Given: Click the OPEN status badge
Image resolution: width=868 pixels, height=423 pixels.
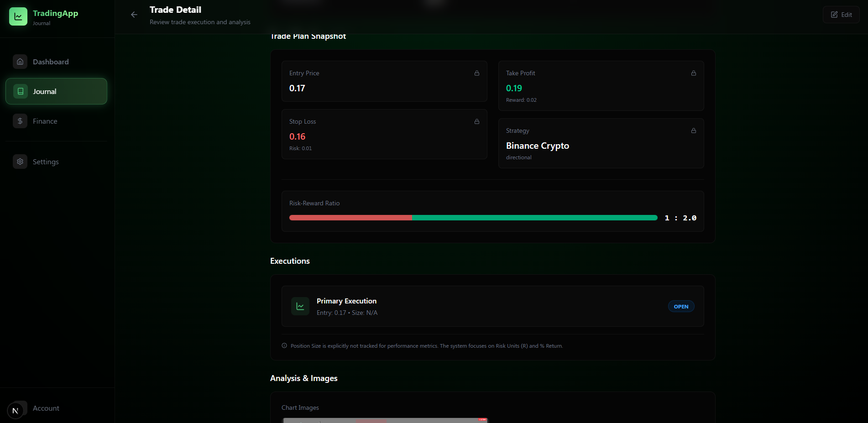Looking at the screenshot, I should coord(681,306).
